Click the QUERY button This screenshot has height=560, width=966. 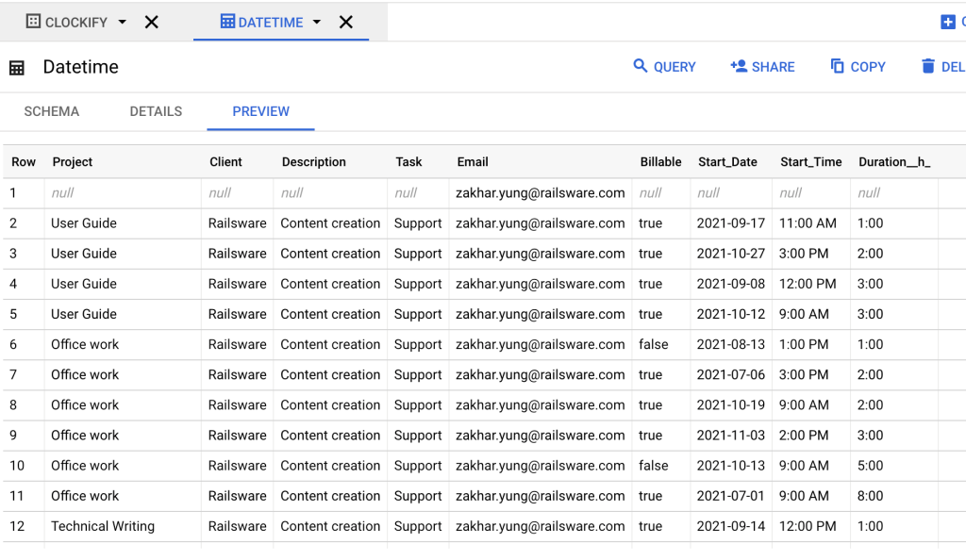[664, 66]
